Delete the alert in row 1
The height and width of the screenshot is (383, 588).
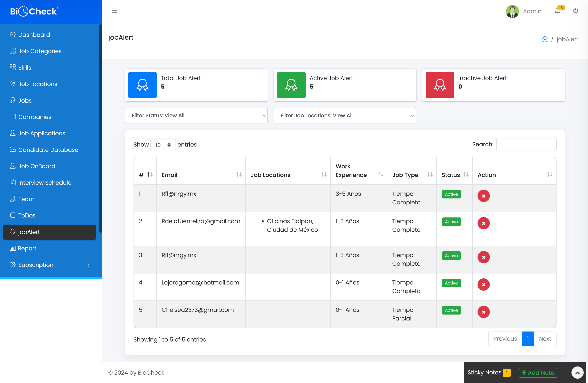pos(483,196)
